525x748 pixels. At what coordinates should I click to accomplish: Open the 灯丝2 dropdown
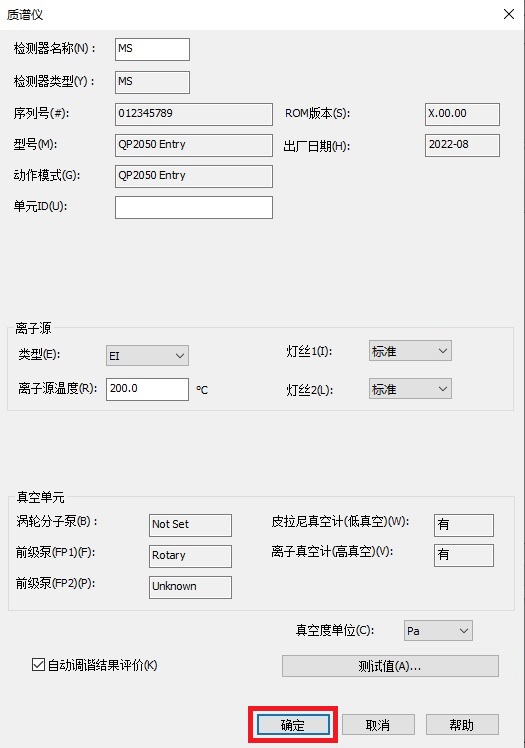point(410,389)
